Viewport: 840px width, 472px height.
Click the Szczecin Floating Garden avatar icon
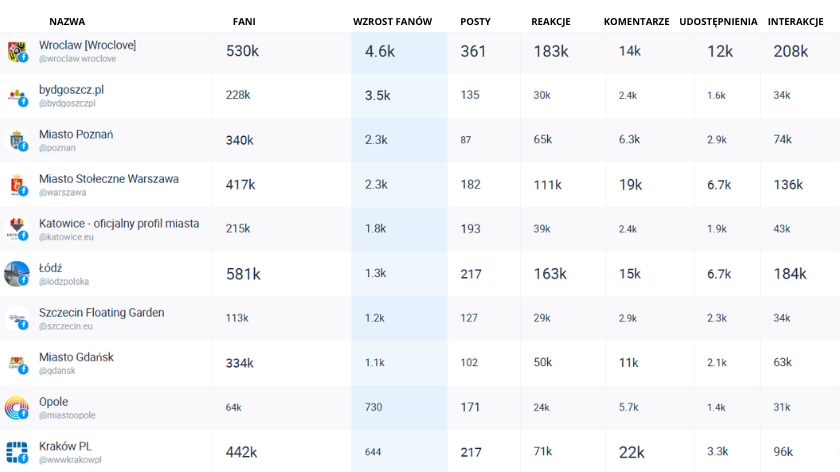pyautogui.click(x=16, y=319)
